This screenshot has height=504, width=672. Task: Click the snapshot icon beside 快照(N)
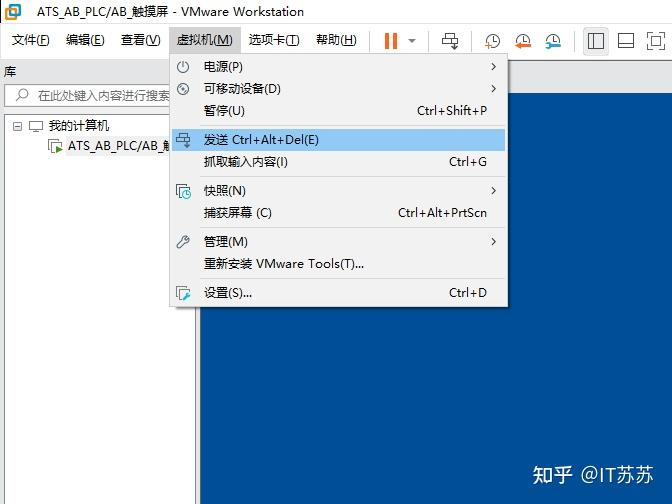click(183, 191)
